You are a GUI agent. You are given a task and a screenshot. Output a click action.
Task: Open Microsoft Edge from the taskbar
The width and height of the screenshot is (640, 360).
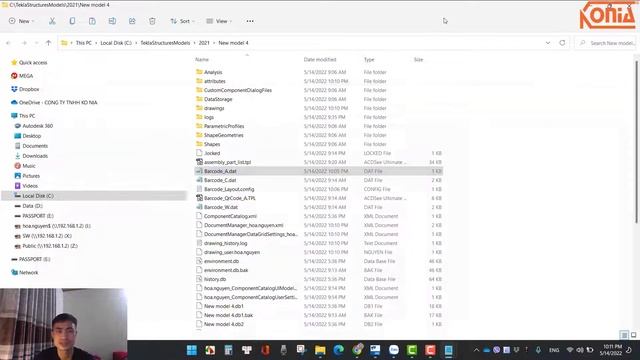(339, 350)
